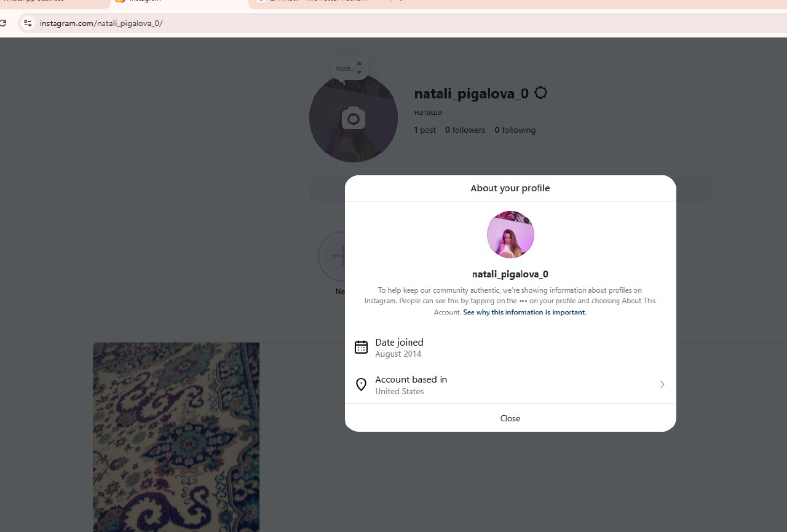
Task: Open the "0 followers" list
Action: 465,130
